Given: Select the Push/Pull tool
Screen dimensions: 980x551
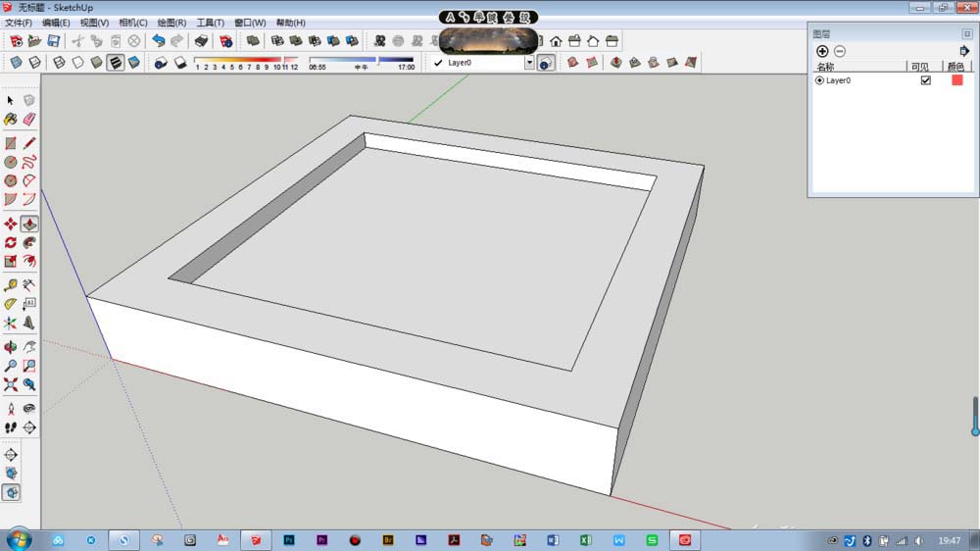Looking at the screenshot, I should (x=29, y=224).
